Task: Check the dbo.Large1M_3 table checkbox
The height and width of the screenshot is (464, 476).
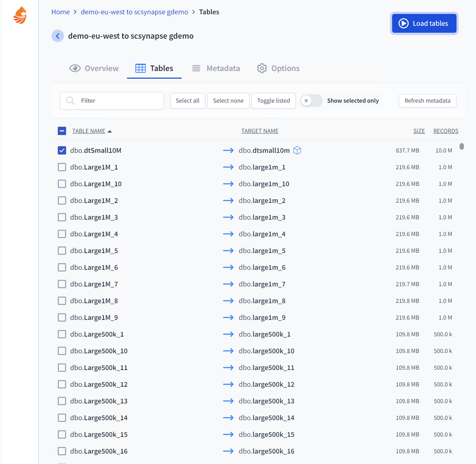Action: [x=62, y=217]
